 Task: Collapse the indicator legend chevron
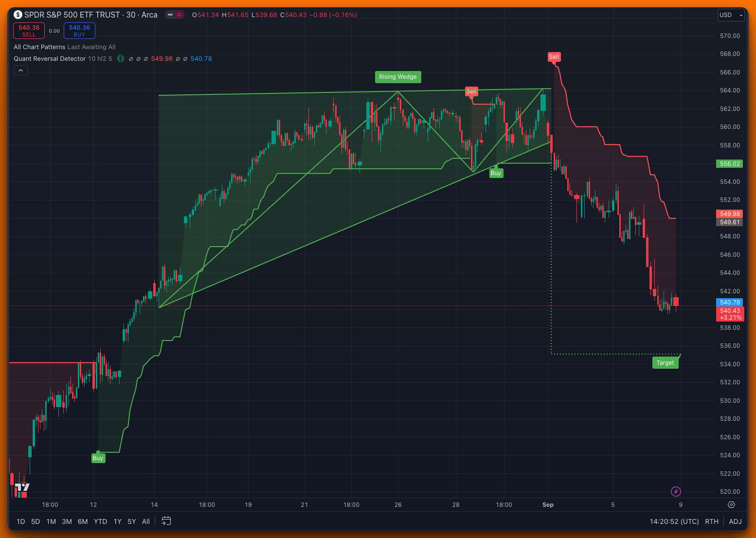(x=20, y=71)
